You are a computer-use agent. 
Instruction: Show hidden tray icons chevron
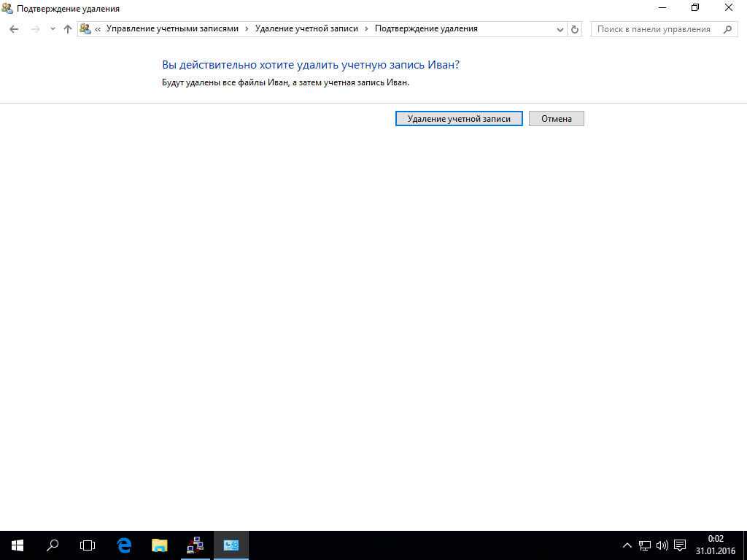[x=627, y=545]
